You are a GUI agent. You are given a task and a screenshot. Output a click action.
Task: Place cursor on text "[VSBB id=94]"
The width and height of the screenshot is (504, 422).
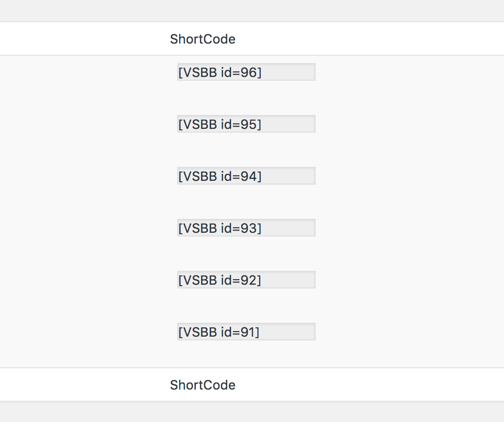pyautogui.click(x=220, y=176)
